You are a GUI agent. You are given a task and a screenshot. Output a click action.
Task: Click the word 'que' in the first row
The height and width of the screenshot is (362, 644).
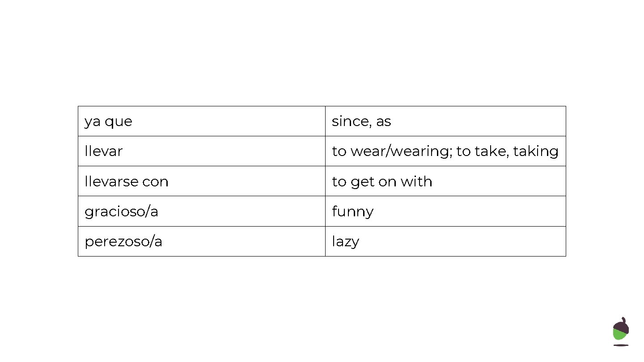click(x=119, y=122)
